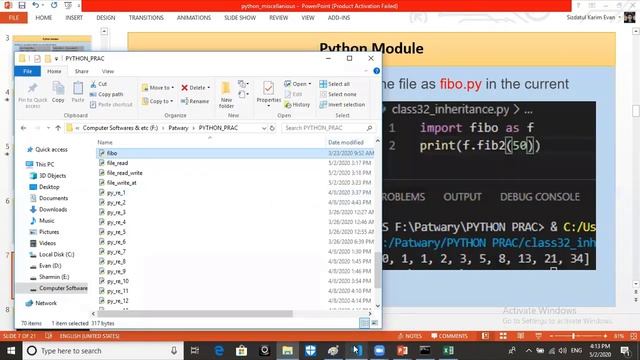Open PowerPoint ANIMATIONS ribbon tab
This screenshot has height=360, width=640.
(x=194, y=18)
